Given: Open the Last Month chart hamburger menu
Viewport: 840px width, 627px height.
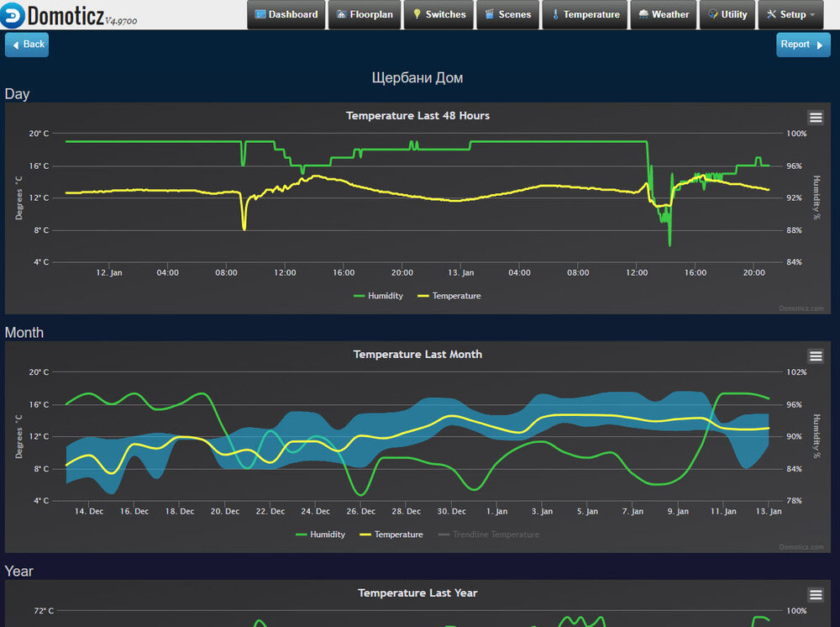Looking at the screenshot, I should (x=816, y=356).
